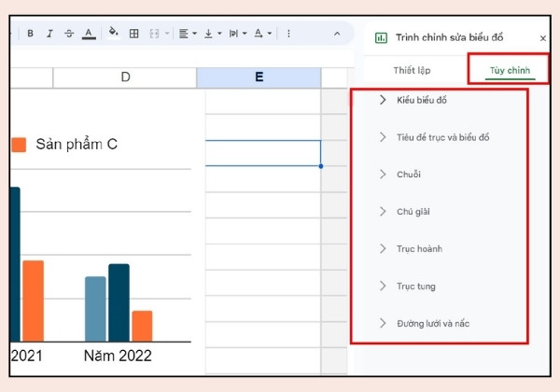Screen dimensions: 560x392
Task: Switch to Tùy chỉnh tab
Action: tap(510, 70)
